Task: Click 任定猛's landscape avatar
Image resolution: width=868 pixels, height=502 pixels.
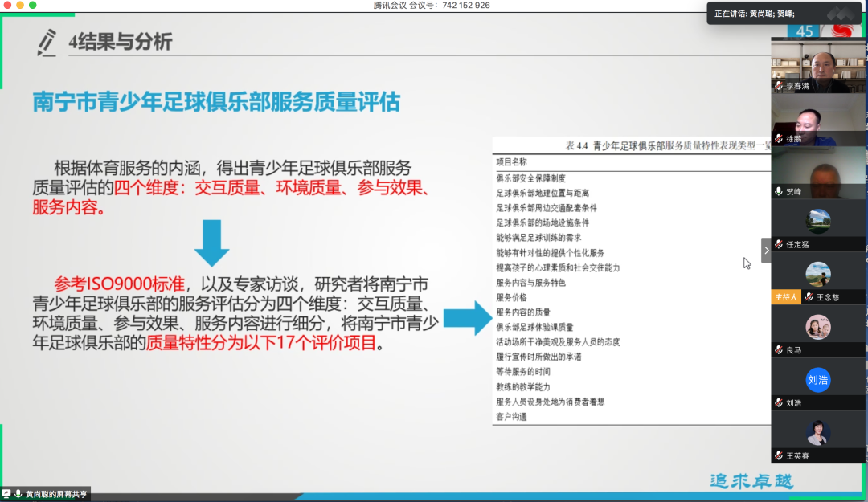Action: (818, 221)
